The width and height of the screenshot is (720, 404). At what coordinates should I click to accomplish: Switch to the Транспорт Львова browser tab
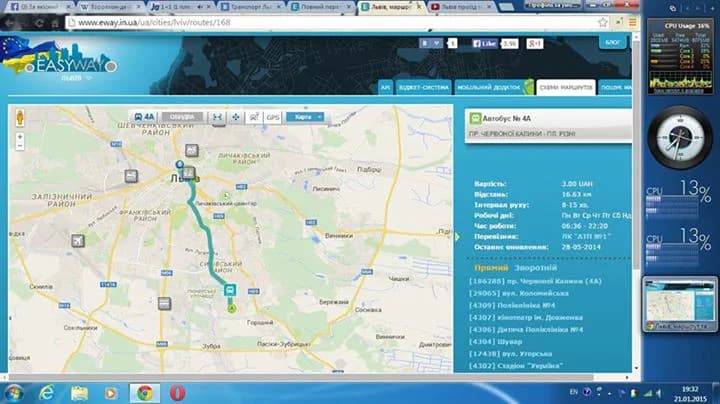click(x=251, y=7)
